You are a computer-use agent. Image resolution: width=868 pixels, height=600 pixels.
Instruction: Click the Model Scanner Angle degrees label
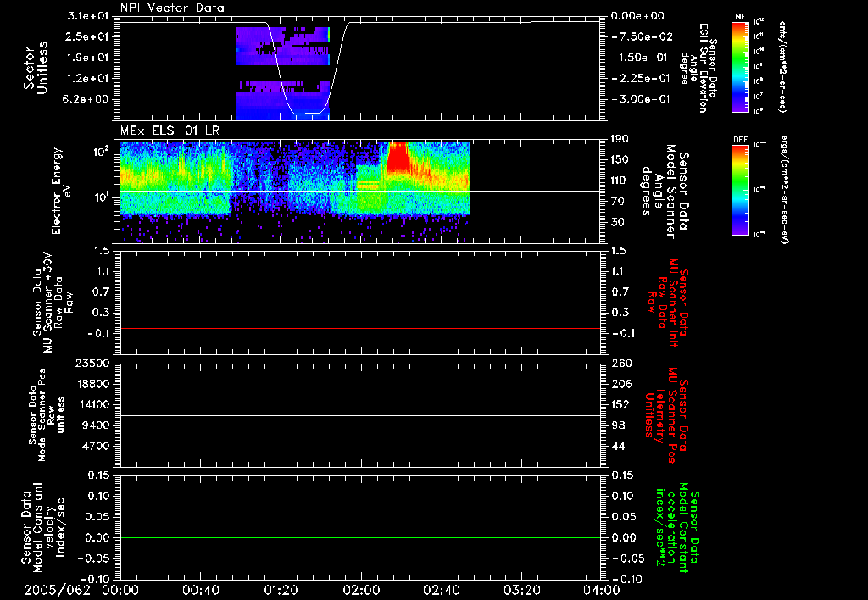point(665,192)
